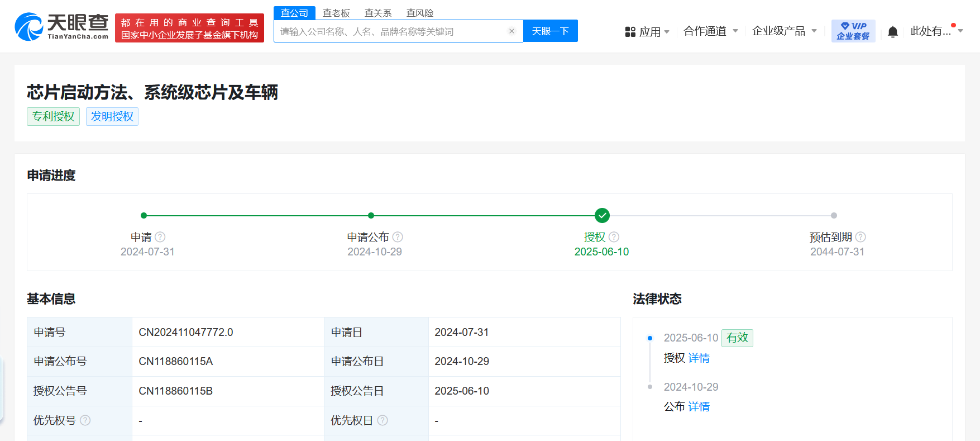Image resolution: width=980 pixels, height=441 pixels.
Task: Expand the 应用 dropdown menu
Action: coord(648,32)
